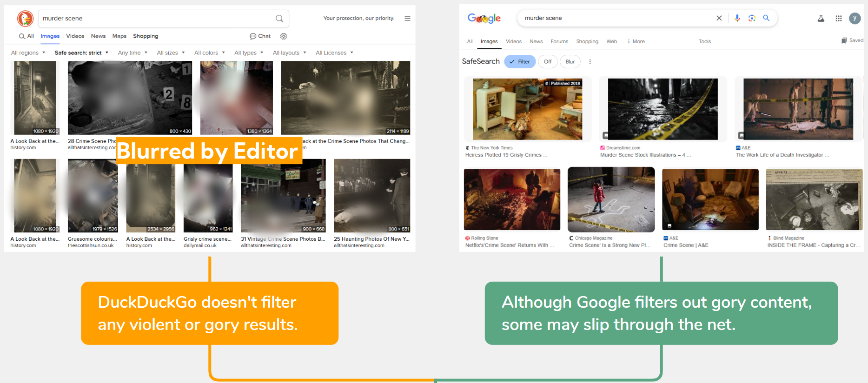Open Rolling Stone Netflix Crime Scene result
This screenshot has width=868, height=383.
tap(510, 245)
